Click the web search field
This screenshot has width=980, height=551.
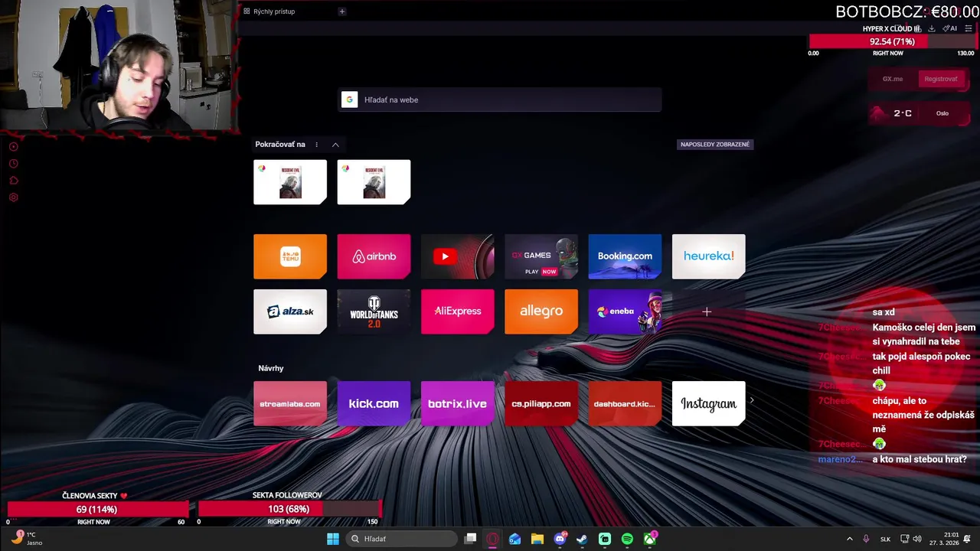pyautogui.click(x=500, y=99)
